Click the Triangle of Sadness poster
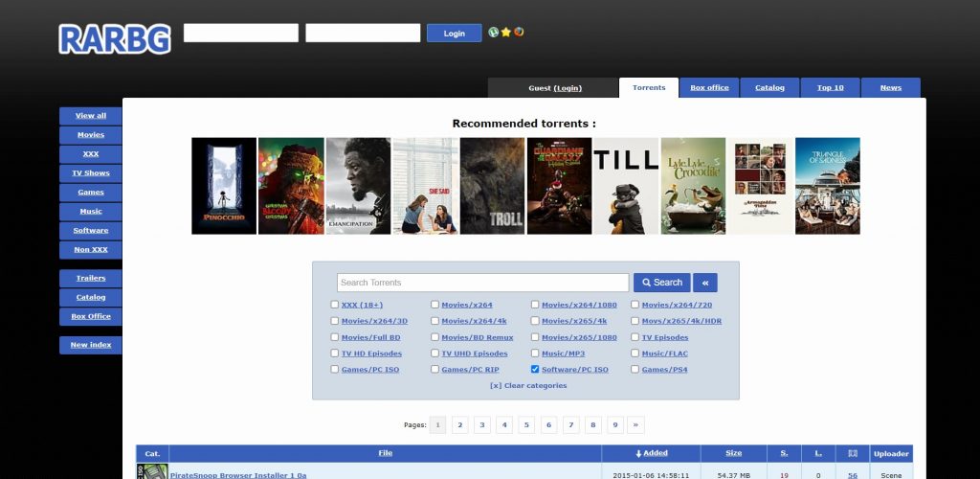The image size is (980, 479). [828, 186]
